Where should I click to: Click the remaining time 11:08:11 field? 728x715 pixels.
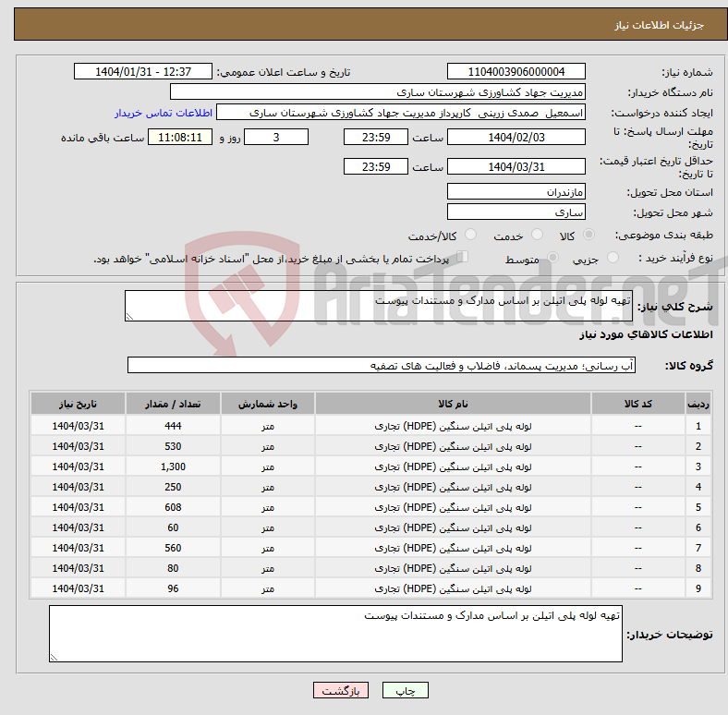click(180, 137)
